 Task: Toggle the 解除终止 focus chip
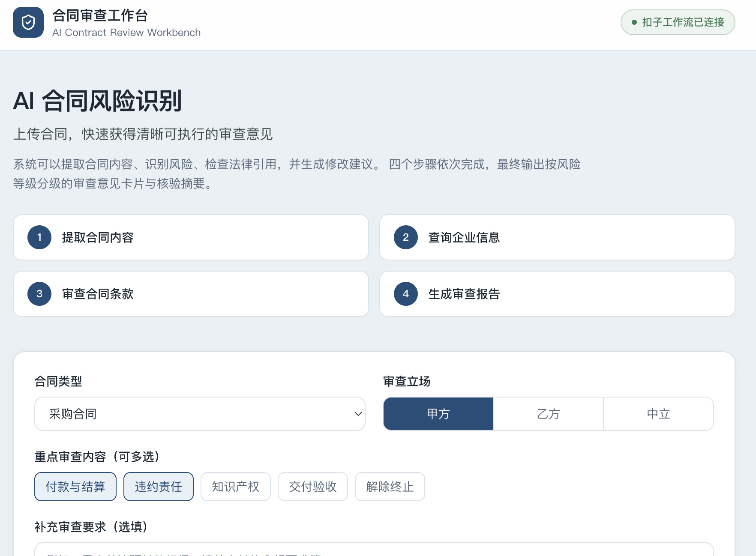click(390, 487)
